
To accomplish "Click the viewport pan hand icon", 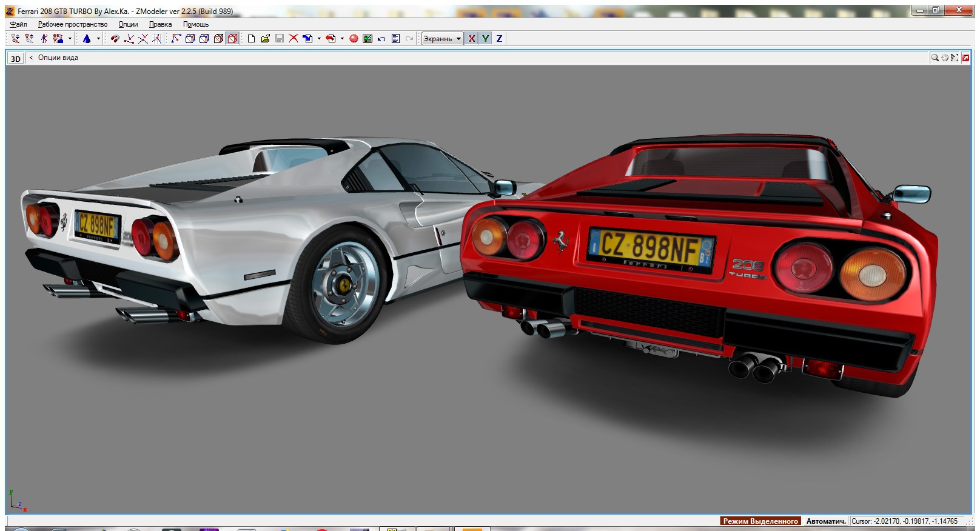I will point(945,58).
